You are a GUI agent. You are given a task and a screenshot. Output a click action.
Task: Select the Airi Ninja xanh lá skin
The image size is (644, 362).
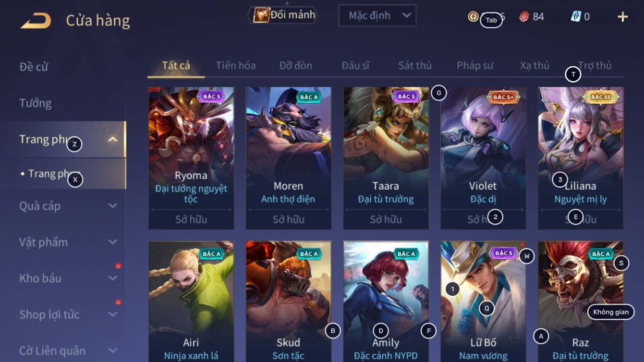191,302
